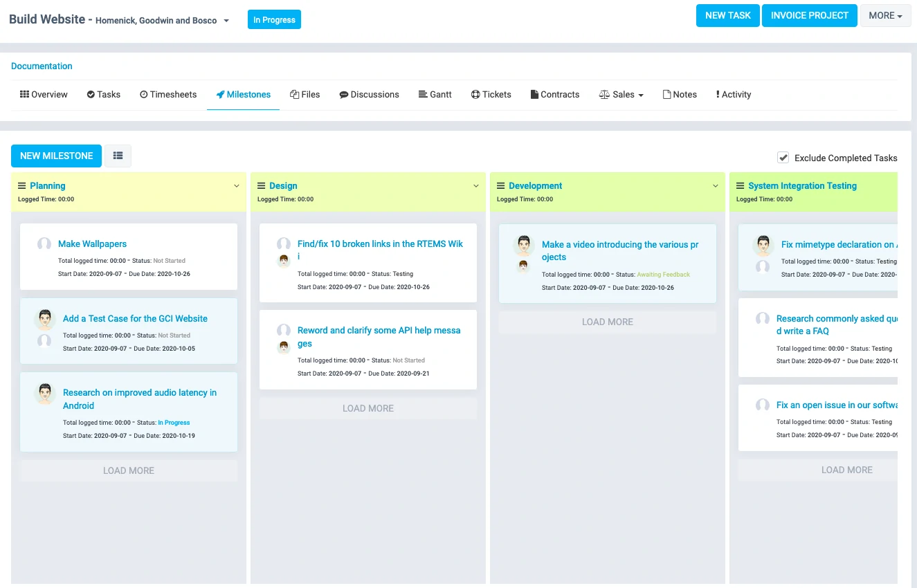This screenshot has height=588, width=917.
Task: Click the Development milestone drag handle icon
Action: pos(500,185)
